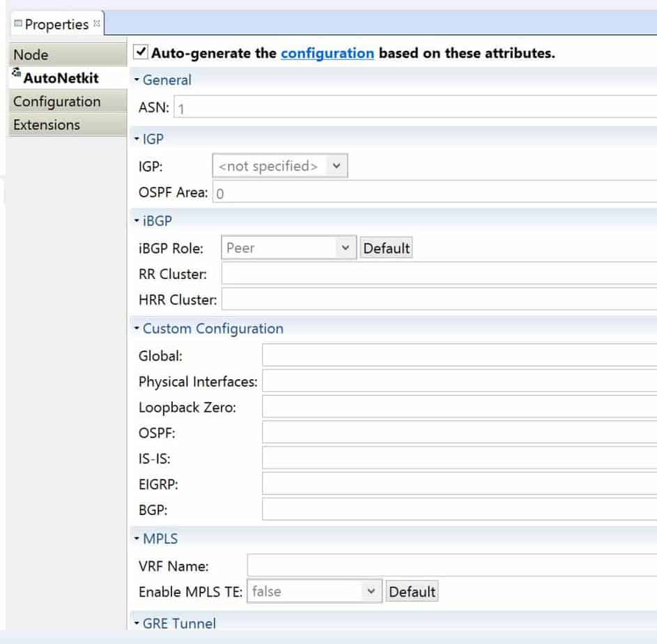Switch to the Node tab
Image resolution: width=657 pixels, height=644 pixels.
(x=68, y=55)
